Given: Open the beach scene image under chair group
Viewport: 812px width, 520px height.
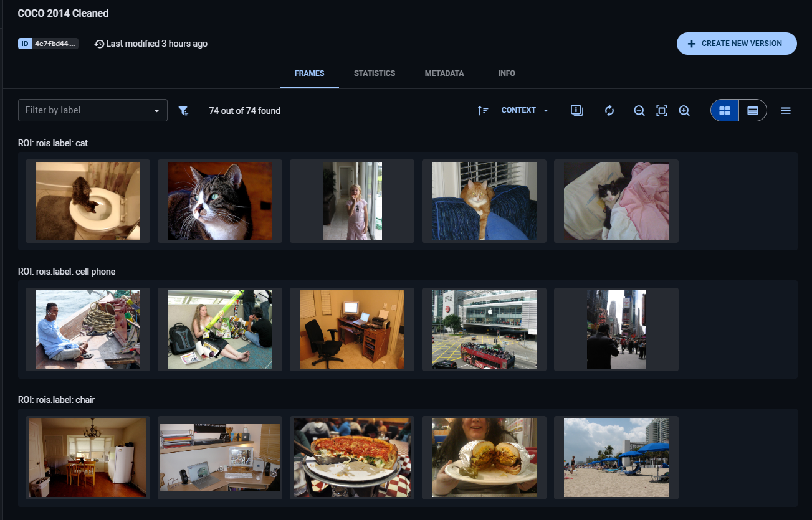Looking at the screenshot, I should 616,457.
